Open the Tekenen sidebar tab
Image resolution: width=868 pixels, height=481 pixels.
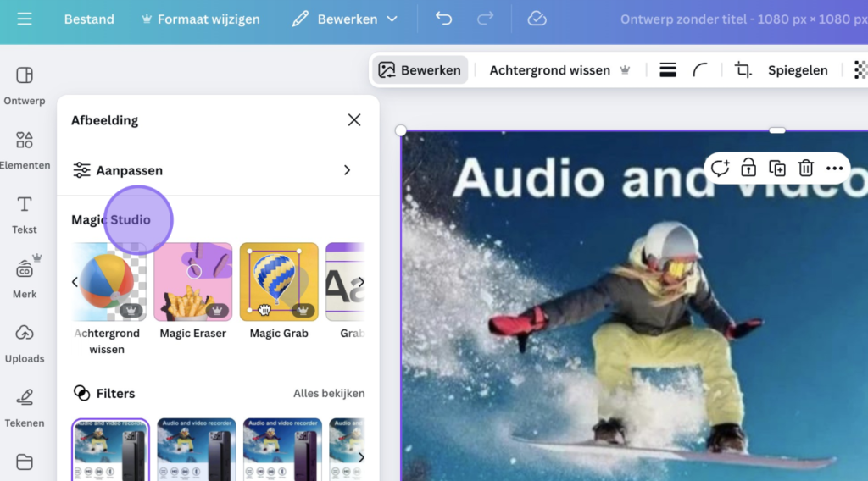pyautogui.click(x=25, y=408)
